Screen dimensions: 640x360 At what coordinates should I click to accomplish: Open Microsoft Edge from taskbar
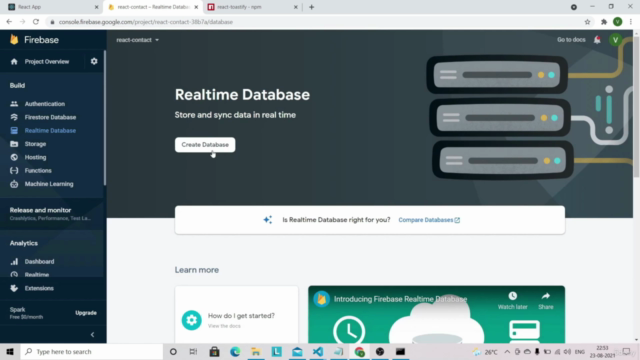point(235,351)
